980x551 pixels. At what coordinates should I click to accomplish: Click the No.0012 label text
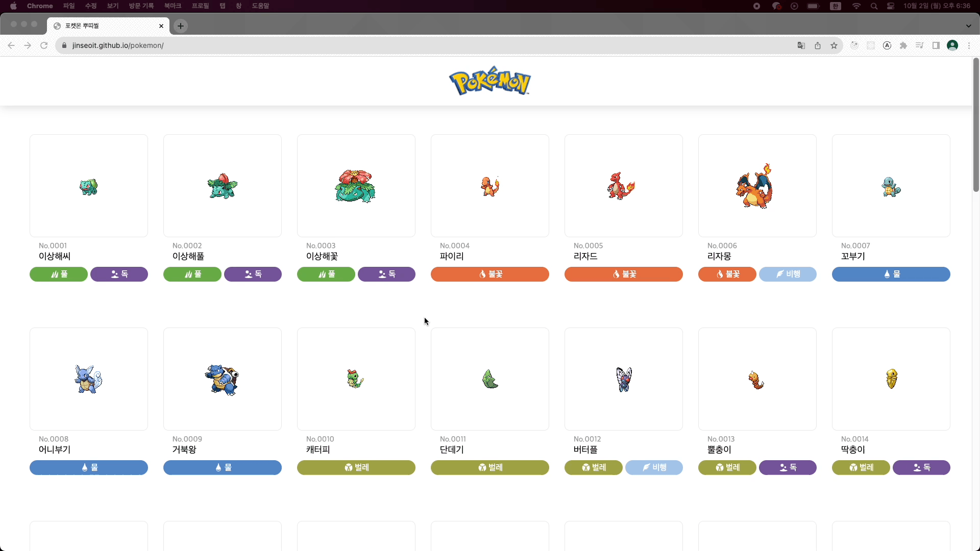pyautogui.click(x=587, y=439)
